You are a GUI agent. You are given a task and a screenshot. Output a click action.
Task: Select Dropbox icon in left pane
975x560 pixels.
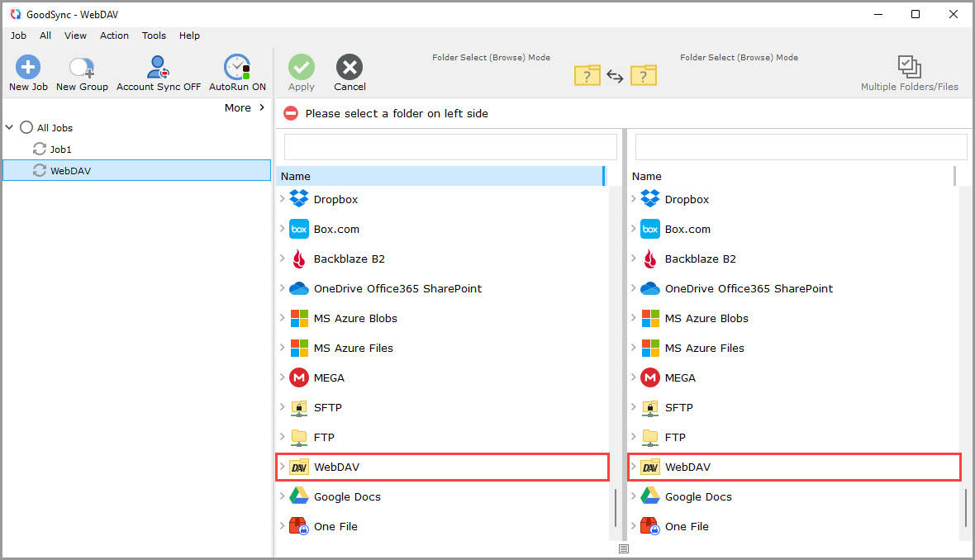[299, 199]
